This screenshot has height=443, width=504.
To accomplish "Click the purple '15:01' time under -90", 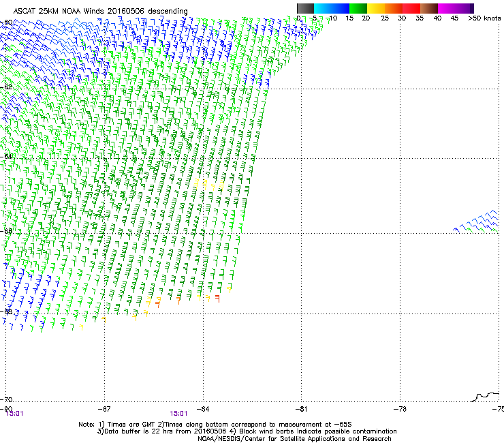I will tap(15, 414).
